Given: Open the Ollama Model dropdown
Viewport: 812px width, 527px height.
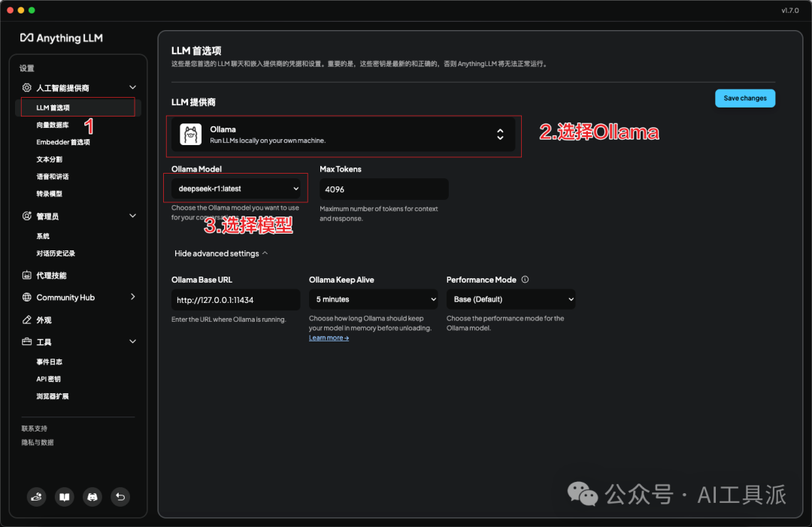Looking at the screenshot, I should pos(236,189).
